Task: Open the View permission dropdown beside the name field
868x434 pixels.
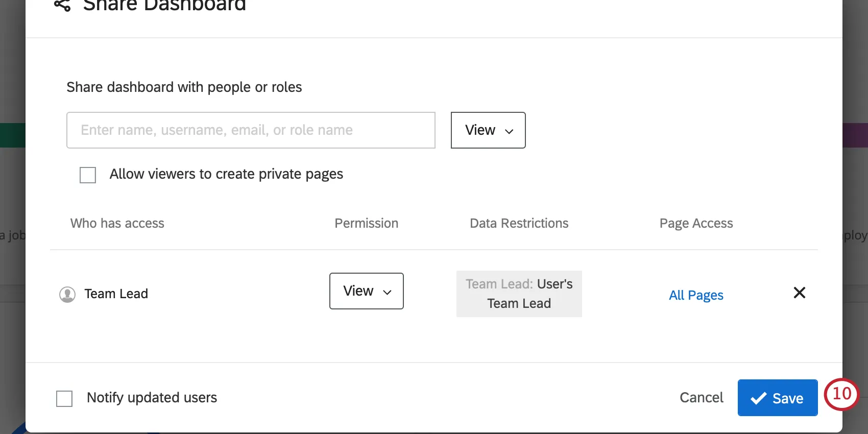Action: point(488,130)
